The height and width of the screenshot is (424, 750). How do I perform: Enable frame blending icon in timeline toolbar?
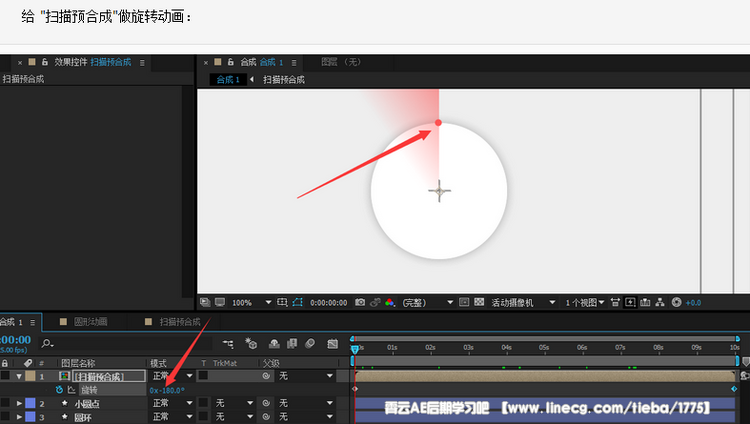pos(292,343)
